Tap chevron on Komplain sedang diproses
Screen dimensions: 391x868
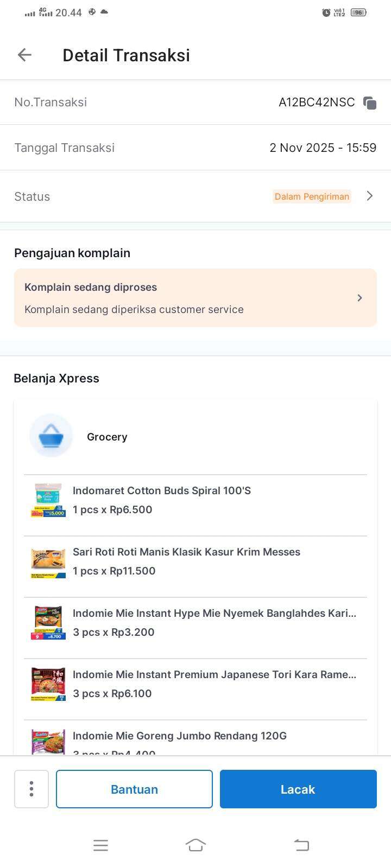tap(360, 298)
